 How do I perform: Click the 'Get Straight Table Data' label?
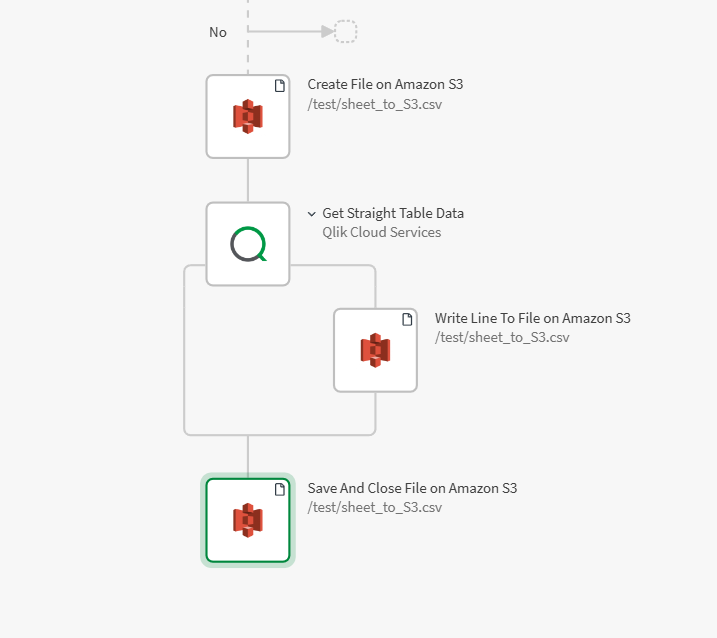[x=393, y=214]
